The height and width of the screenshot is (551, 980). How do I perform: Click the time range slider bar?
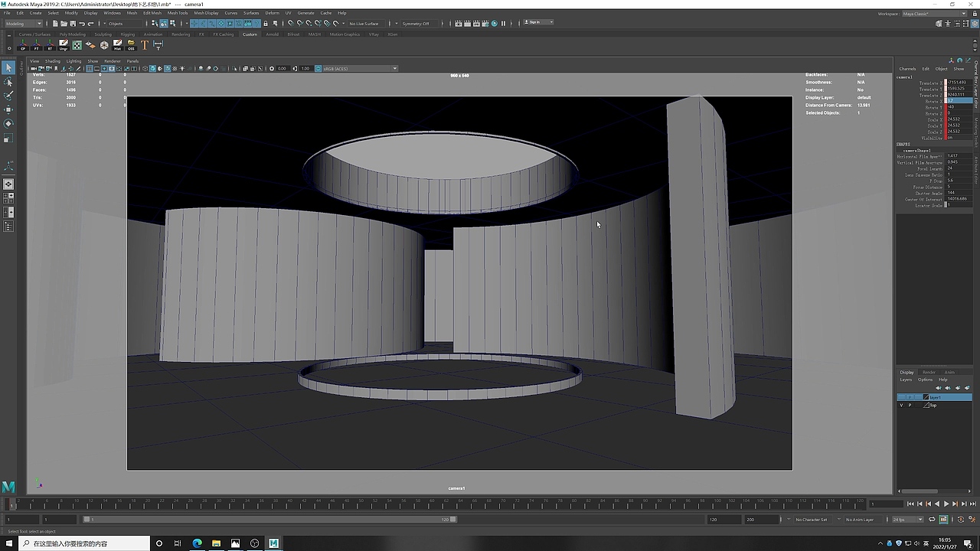(x=270, y=520)
